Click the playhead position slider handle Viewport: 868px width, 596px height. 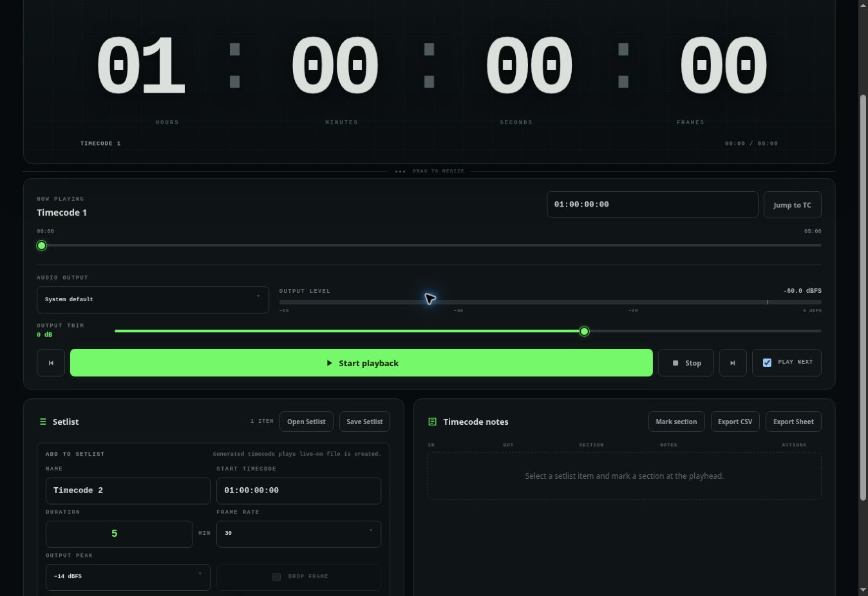42,245
